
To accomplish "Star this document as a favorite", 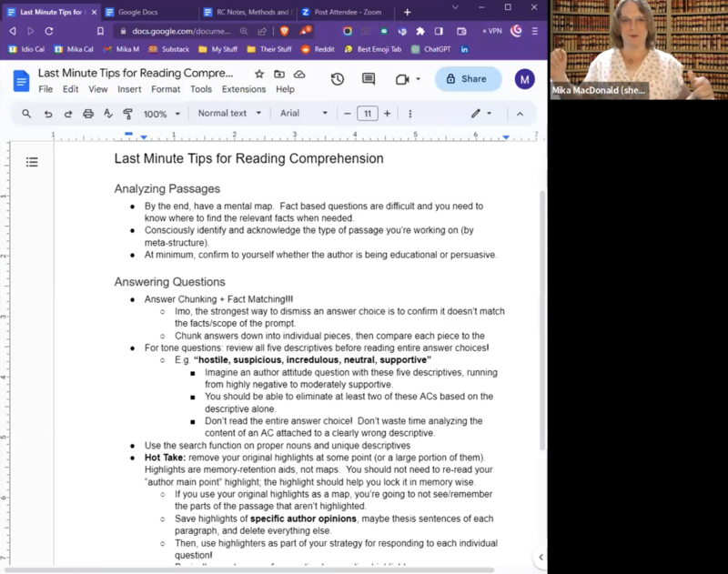I will (x=259, y=74).
